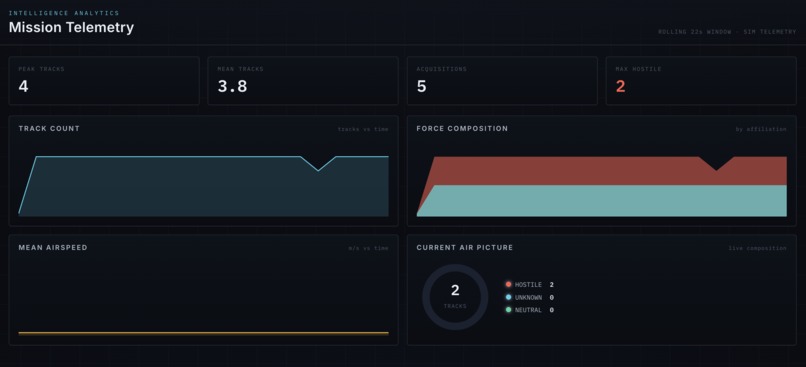Viewport: 806px width, 367px height.
Task: Select the Acquisitions label
Action: click(442, 69)
